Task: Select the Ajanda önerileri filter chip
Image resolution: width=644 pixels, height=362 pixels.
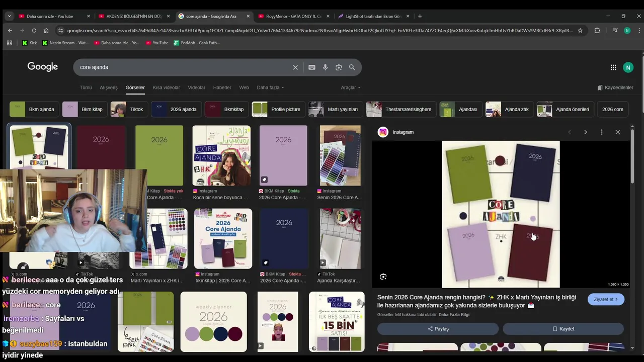Action: (566, 109)
